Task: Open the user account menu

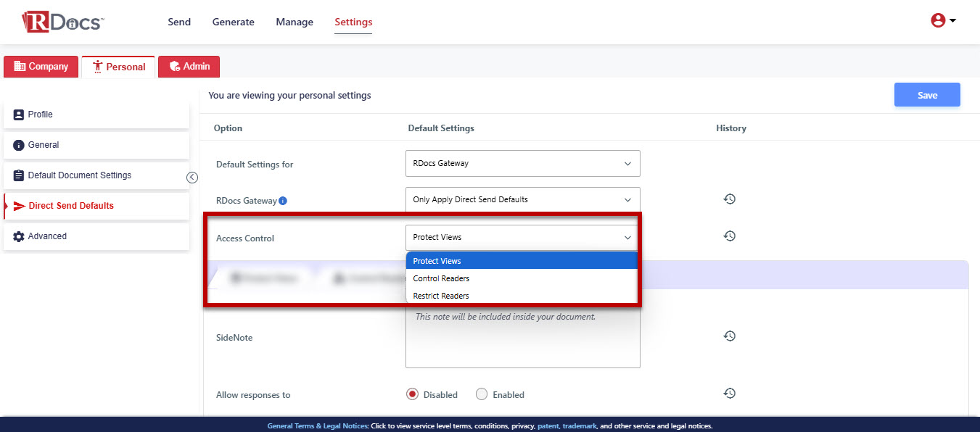Action: coord(943,21)
